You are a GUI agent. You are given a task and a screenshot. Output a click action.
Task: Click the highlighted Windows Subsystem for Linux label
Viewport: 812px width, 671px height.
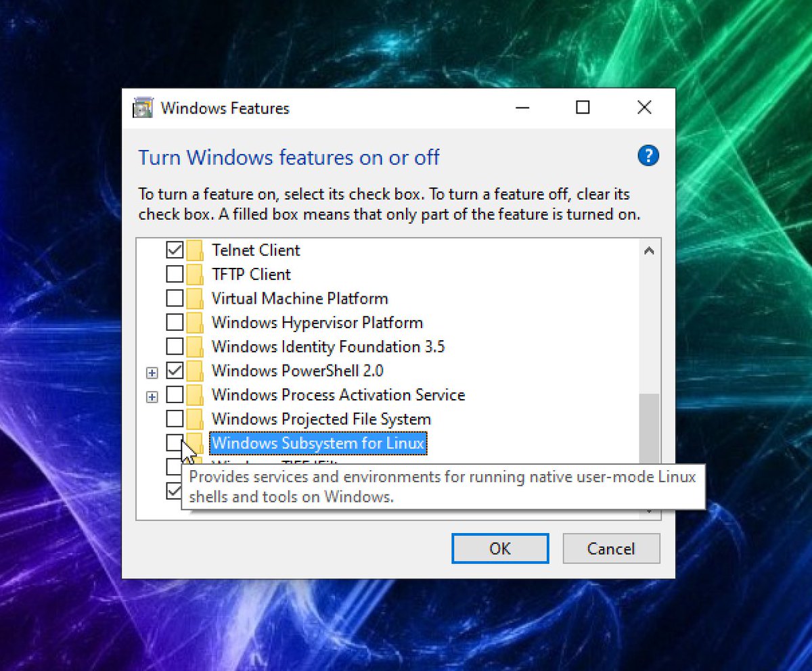318,444
